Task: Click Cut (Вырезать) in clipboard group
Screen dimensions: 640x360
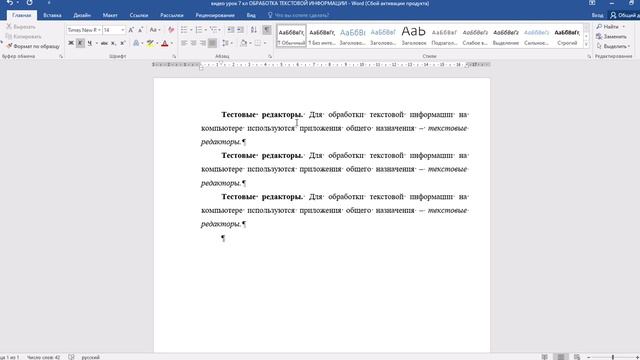Action: click(x=21, y=27)
